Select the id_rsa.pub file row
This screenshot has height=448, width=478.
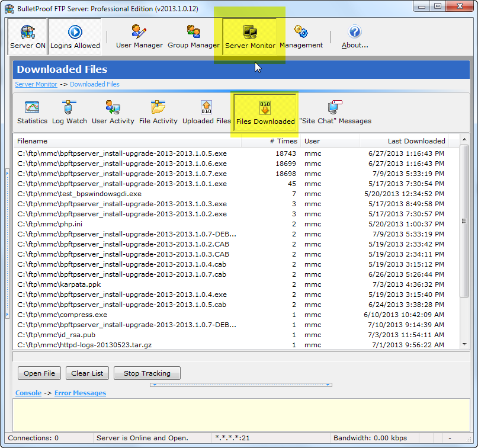236,335
